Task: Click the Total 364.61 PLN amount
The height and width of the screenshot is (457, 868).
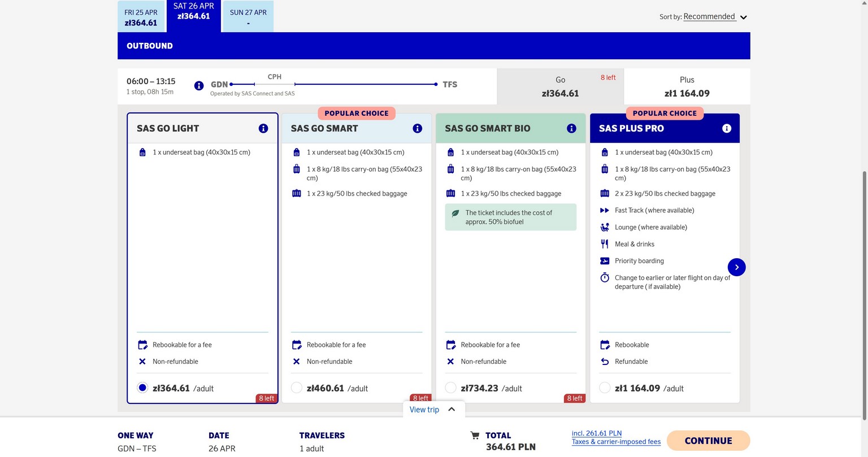Action: [511, 447]
